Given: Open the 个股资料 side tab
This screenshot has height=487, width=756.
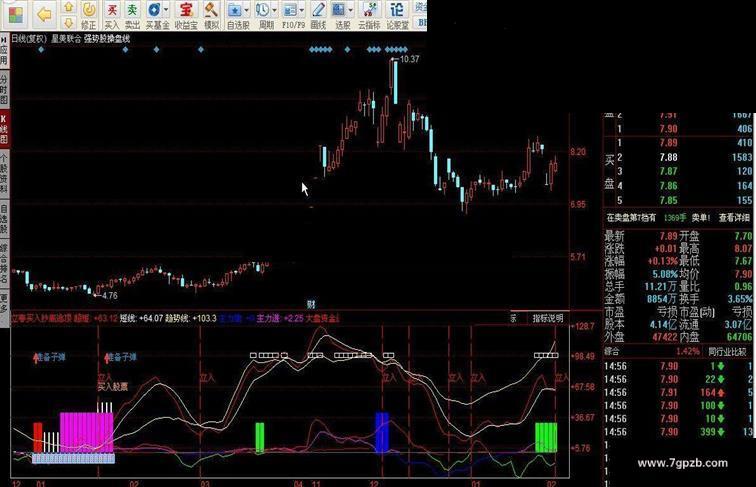Looking at the screenshot, I should point(4,173).
